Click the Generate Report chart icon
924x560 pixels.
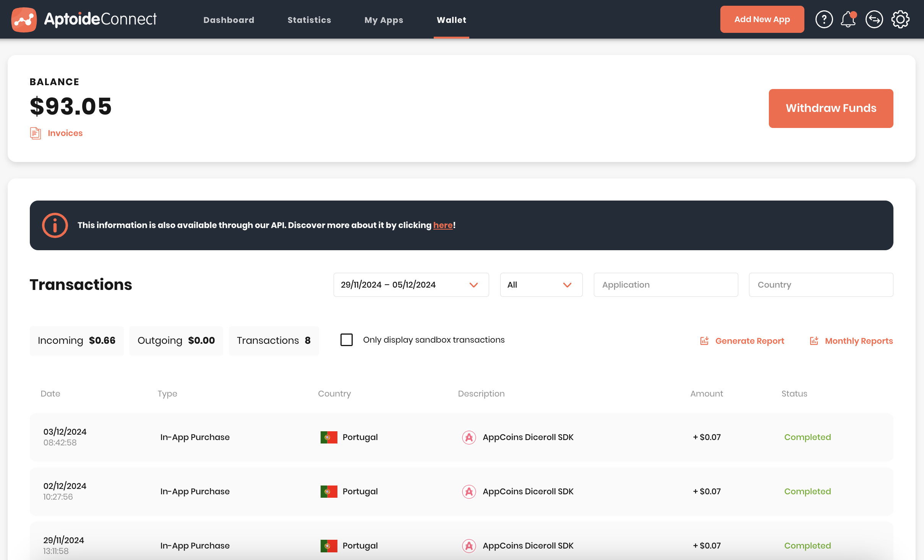(x=704, y=341)
